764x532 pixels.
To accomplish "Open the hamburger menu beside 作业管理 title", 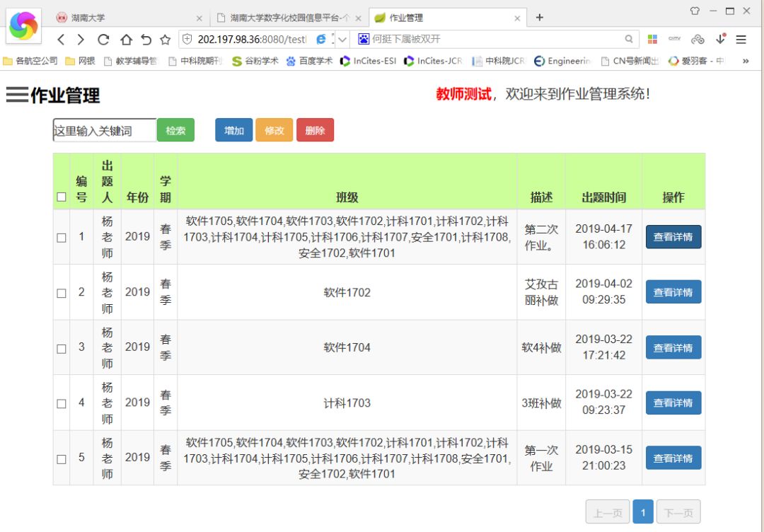I will (x=17, y=95).
